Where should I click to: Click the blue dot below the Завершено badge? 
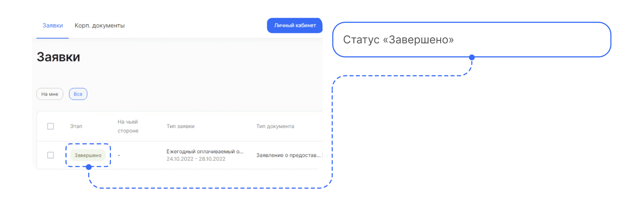tap(89, 167)
